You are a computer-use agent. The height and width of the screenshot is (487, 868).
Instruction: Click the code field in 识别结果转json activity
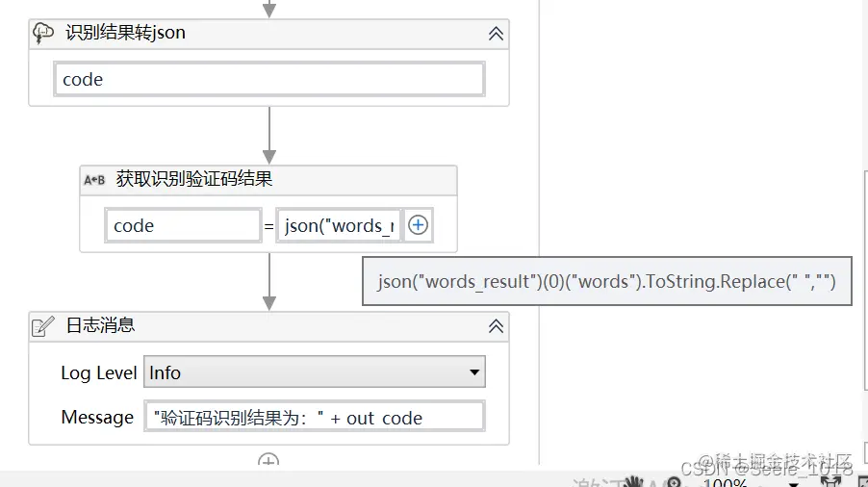point(269,79)
